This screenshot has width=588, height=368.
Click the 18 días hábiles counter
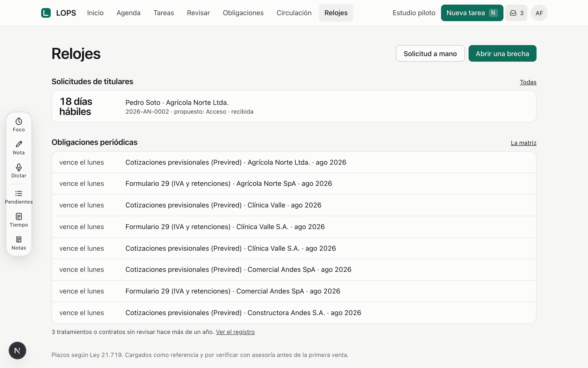[76, 106]
